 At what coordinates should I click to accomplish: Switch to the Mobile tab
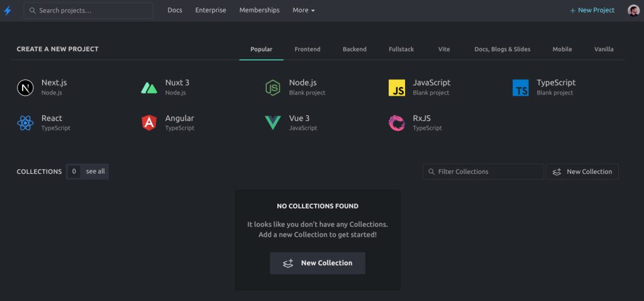[562, 49]
